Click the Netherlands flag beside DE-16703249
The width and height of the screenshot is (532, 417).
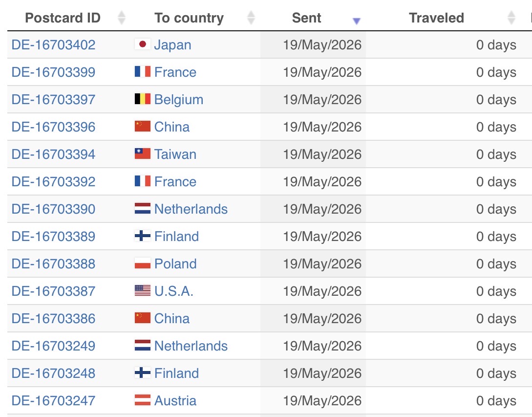click(x=143, y=345)
